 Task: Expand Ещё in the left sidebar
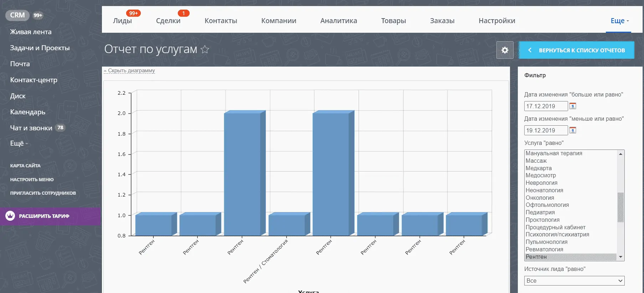[x=19, y=143]
